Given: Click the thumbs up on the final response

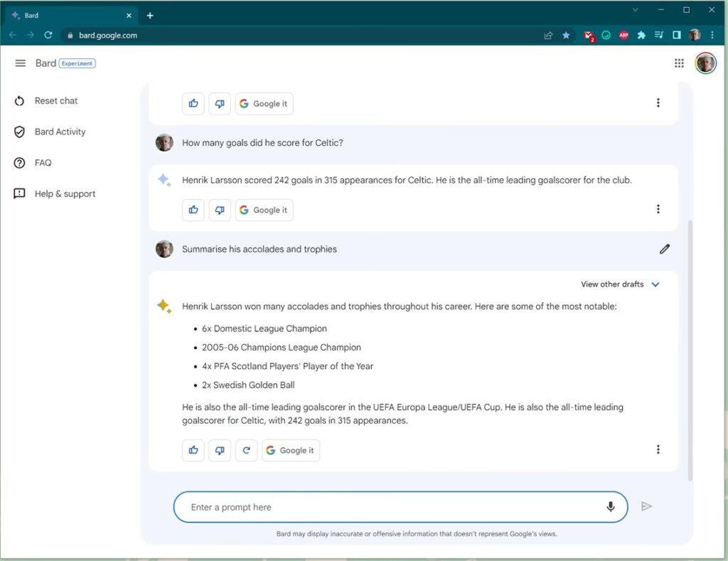Looking at the screenshot, I should [193, 450].
